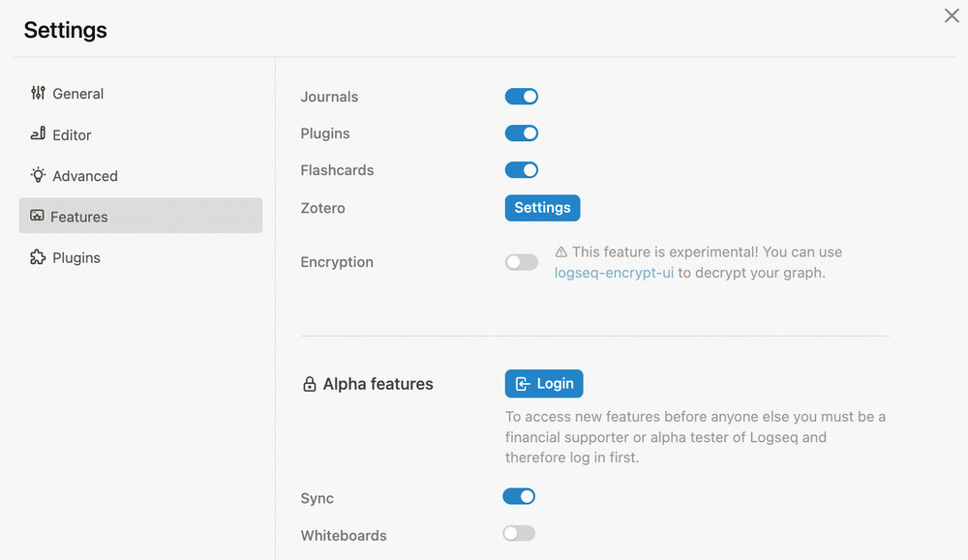
Task: Click the sliders icon beside General
Action: coord(37,93)
